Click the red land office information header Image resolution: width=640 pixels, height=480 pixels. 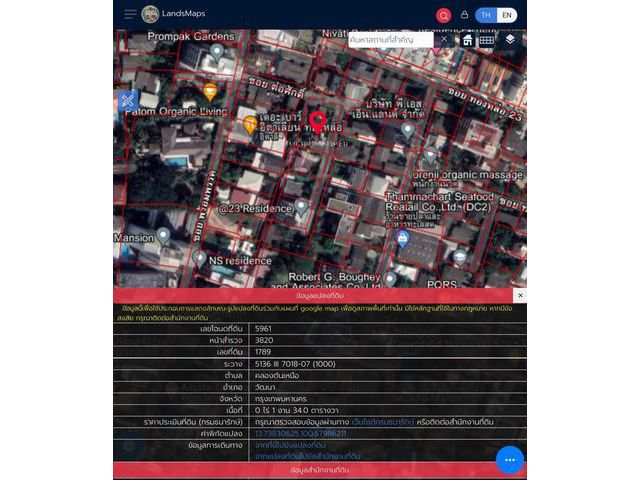pyautogui.click(x=320, y=470)
